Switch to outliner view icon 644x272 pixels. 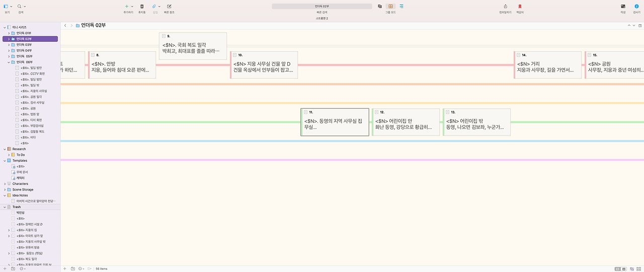(401, 6)
